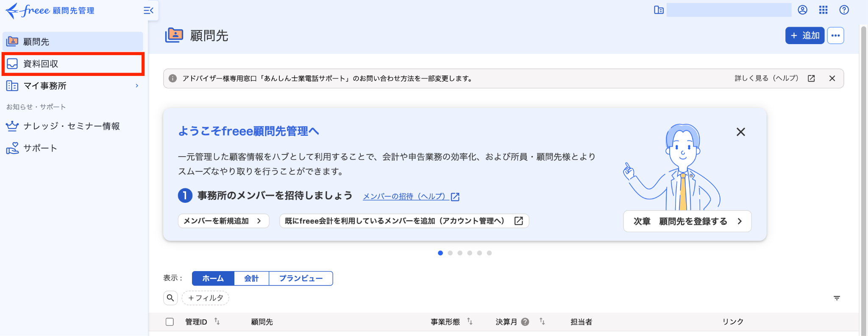Viewport: 868px width, 336px height.
Task: Click the 顧問先 page header folder icon
Action: coord(174,35)
